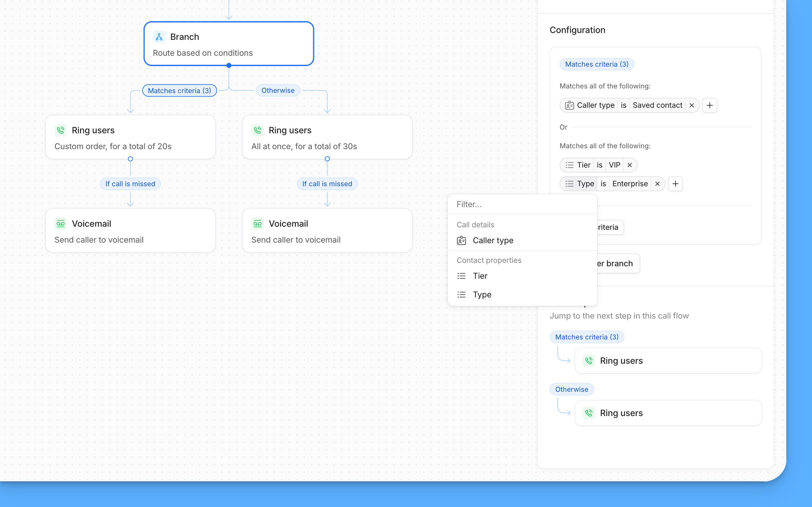Click the phone icon of the Custom order Ring users node

click(x=61, y=130)
